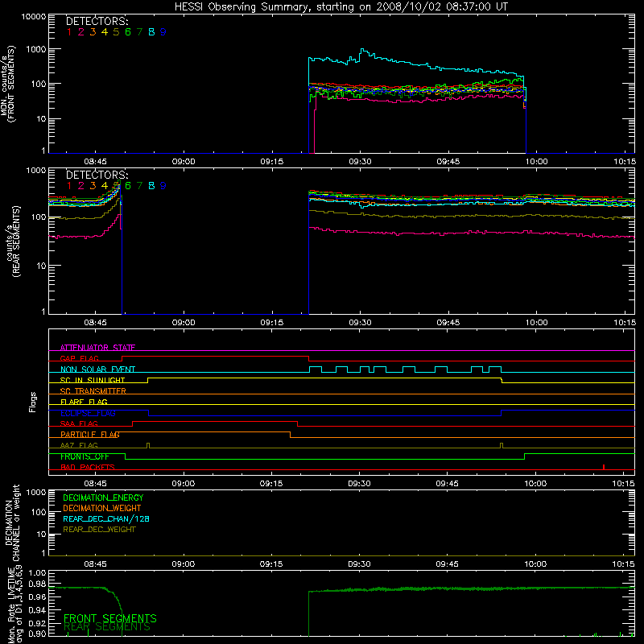Click the 'GAP_FLAG' label
Screen dimensions: 644x644
click(79, 358)
